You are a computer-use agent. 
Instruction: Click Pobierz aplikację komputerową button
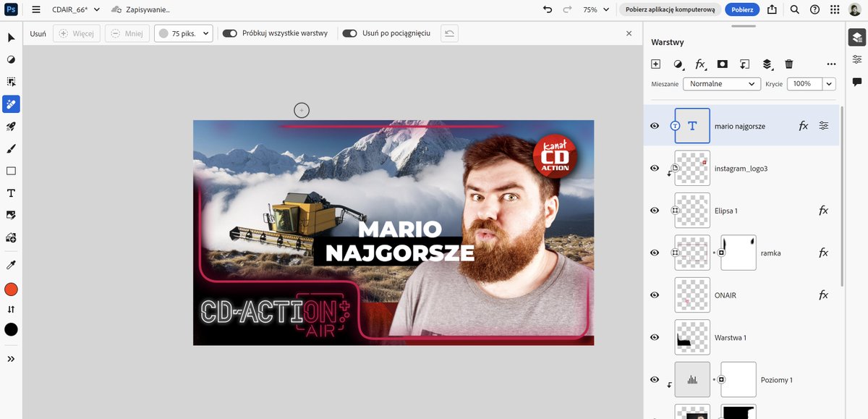pyautogui.click(x=670, y=9)
